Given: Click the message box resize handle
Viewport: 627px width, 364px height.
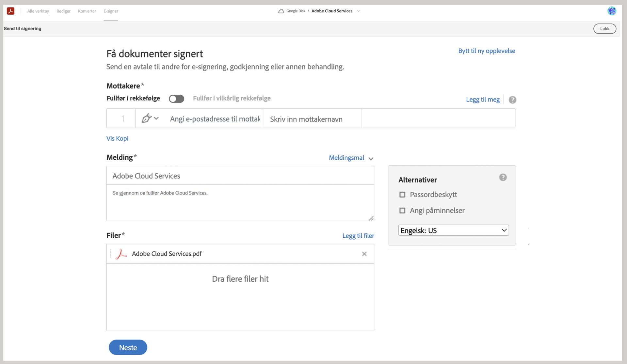Looking at the screenshot, I should pyautogui.click(x=371, y=218).
